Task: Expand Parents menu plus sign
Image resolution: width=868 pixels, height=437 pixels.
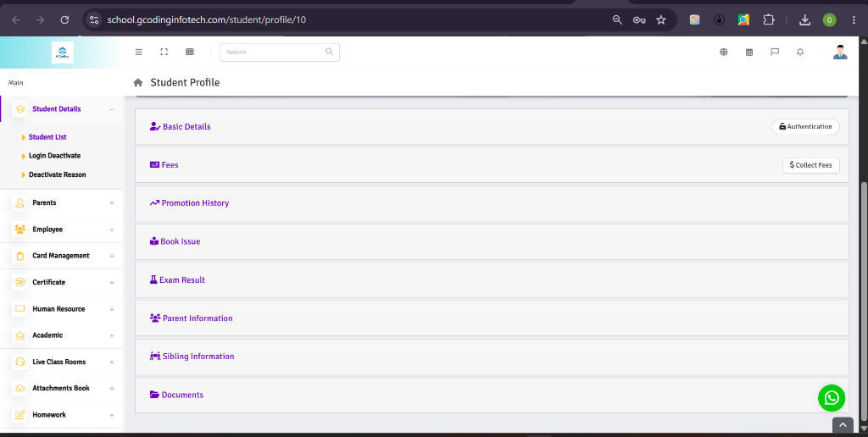Action: pyautogui.click(x=112, y=203)
